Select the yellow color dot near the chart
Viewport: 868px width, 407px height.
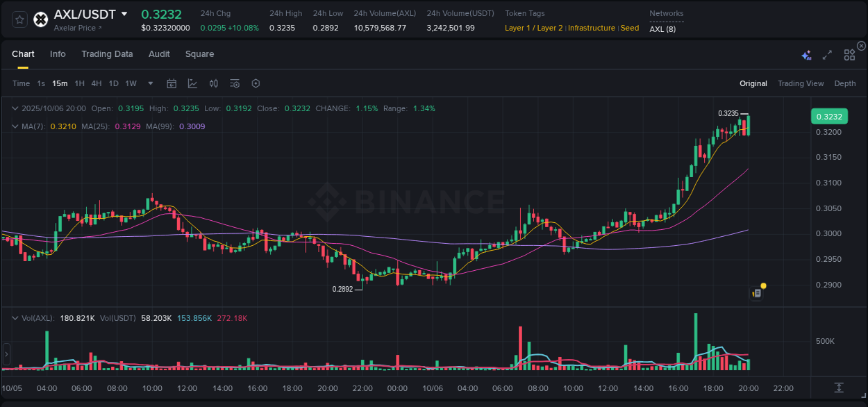[762, 285]
